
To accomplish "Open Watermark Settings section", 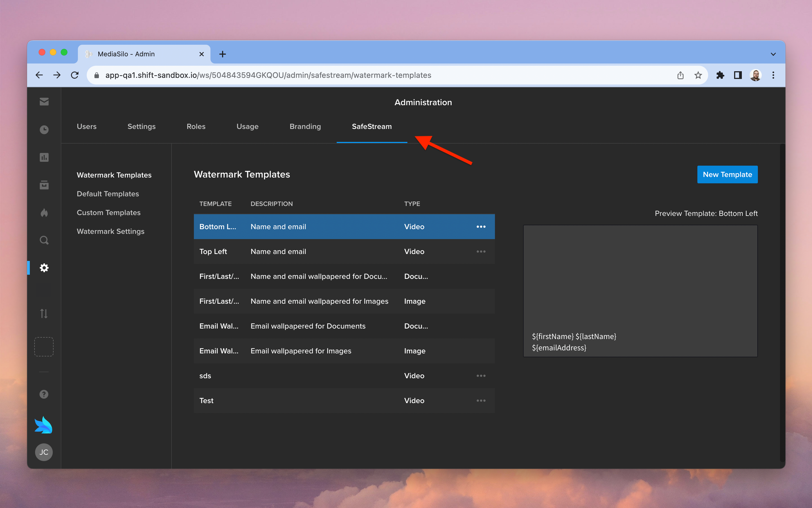I will (110, 231).
